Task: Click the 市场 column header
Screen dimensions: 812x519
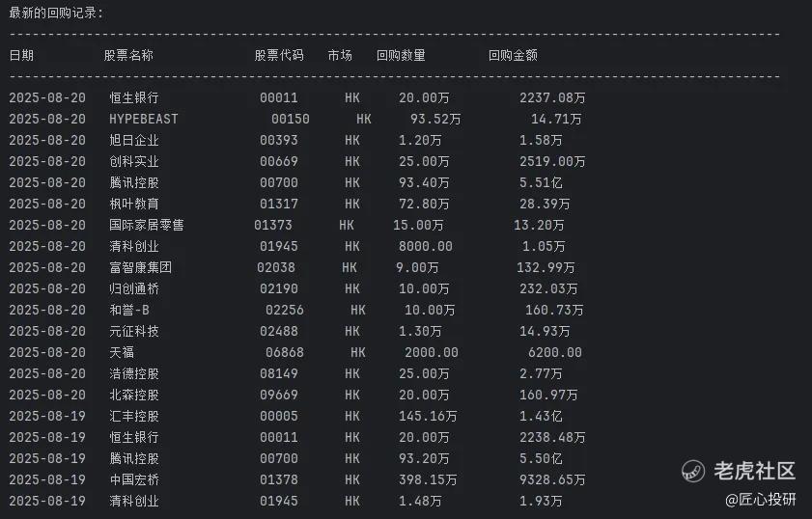Action: pos(340,55)
